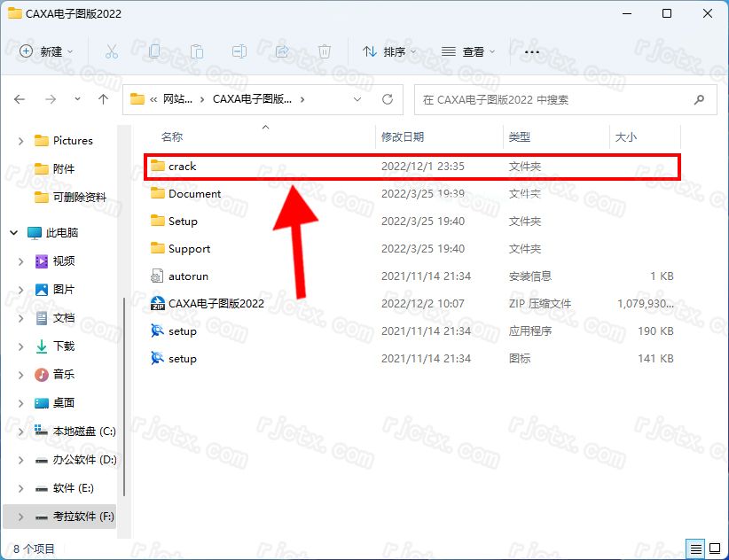Image resolution: width=729 pixels, height=560 pixels.
Task: Refresh the folder view
Action: click(388, 99)
